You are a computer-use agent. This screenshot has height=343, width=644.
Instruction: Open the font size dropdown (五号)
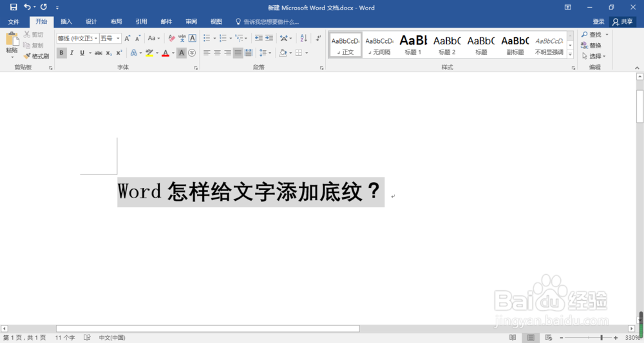click(x=118, y=38)
